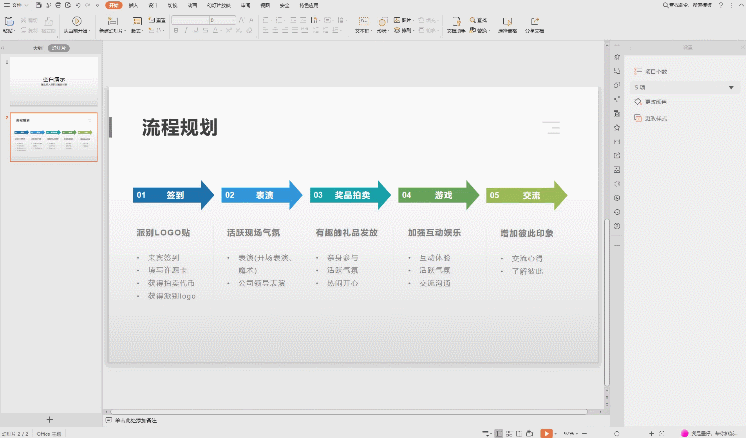The height and width of the screenshot is (438, 746).
Task: Click the search commands box at top right
Action: coord(687,5)
